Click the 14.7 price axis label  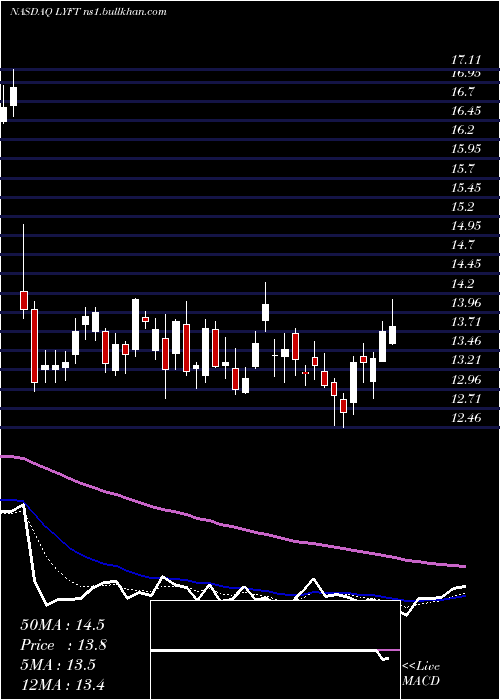point(462,245)
